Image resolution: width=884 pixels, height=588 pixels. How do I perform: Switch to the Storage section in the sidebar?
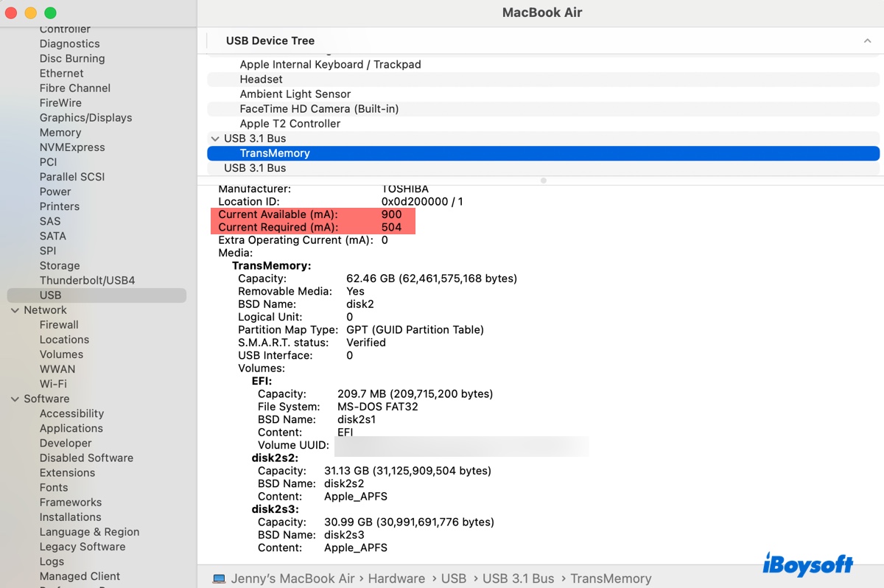pos(59,265)
